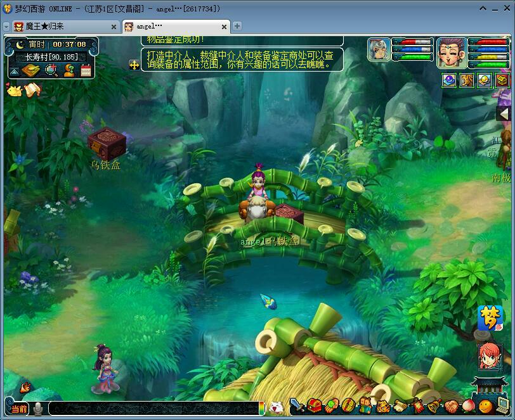The image size is (515, 420).
Task: Click the 梦 logo icon on the right
Action: (x=490, y=318)
